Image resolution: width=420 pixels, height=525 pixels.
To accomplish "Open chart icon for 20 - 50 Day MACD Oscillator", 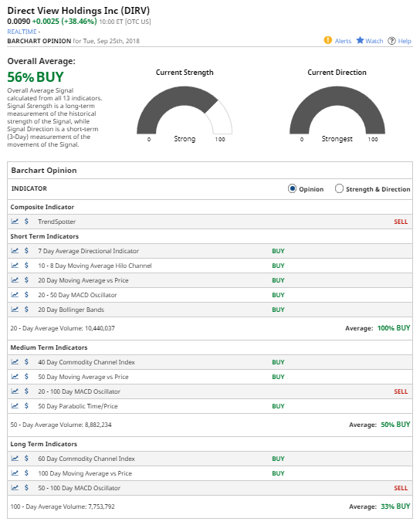I will click(15, 295).
